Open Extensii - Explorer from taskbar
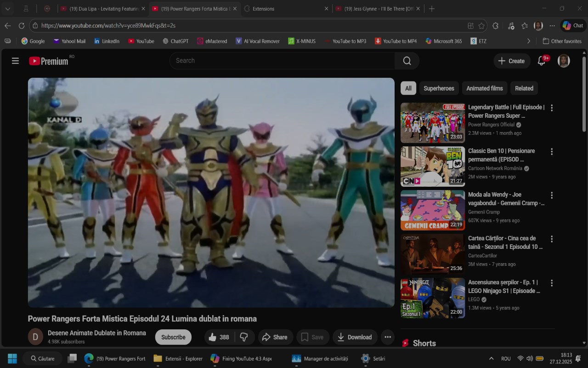This screenshot has width=588, height=368. (x=178, y=358)
